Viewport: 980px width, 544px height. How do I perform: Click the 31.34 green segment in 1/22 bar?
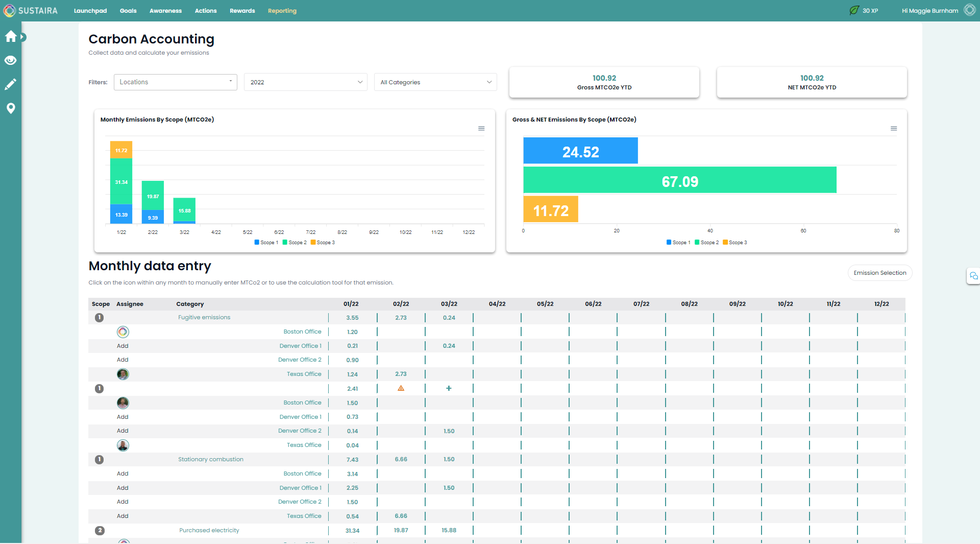tap(121, 182)
